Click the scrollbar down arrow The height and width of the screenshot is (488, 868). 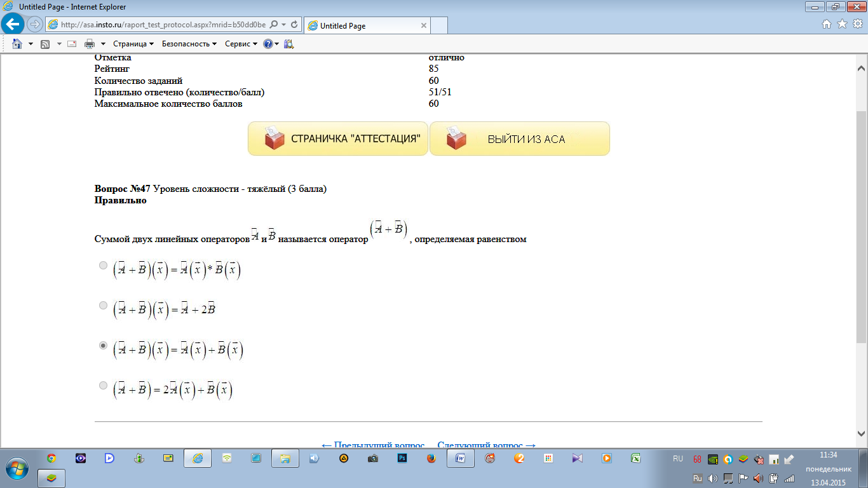[x=862, y=434]
